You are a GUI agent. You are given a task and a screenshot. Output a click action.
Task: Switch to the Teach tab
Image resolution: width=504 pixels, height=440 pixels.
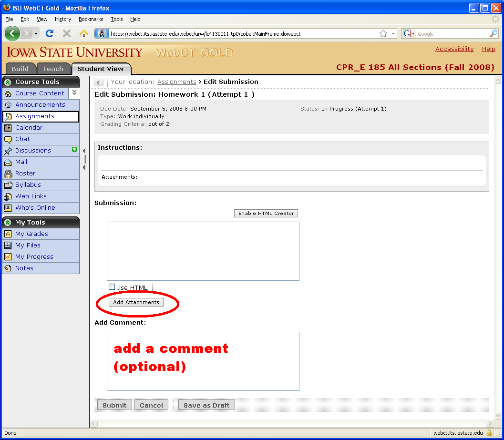tap(53, 69)
